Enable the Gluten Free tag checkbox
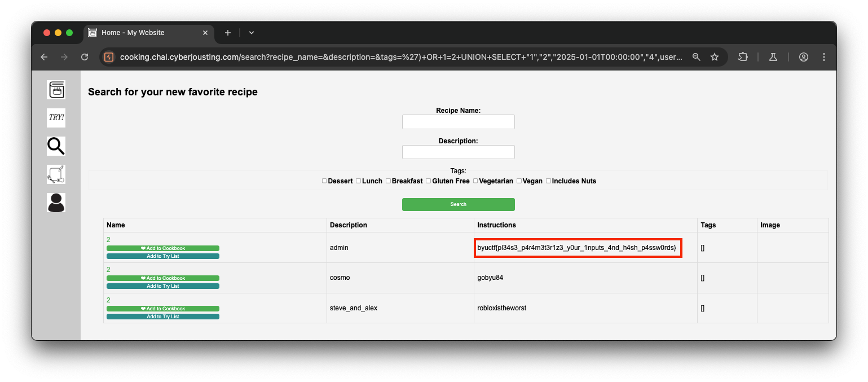868x382 pixels. tap(429, 181)
